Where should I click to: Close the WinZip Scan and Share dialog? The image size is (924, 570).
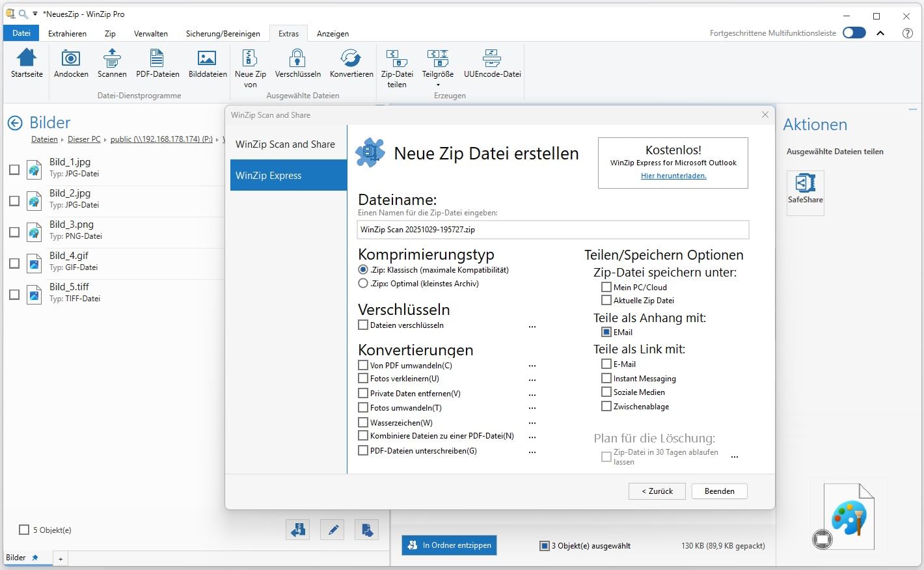(x=765, y=115)
